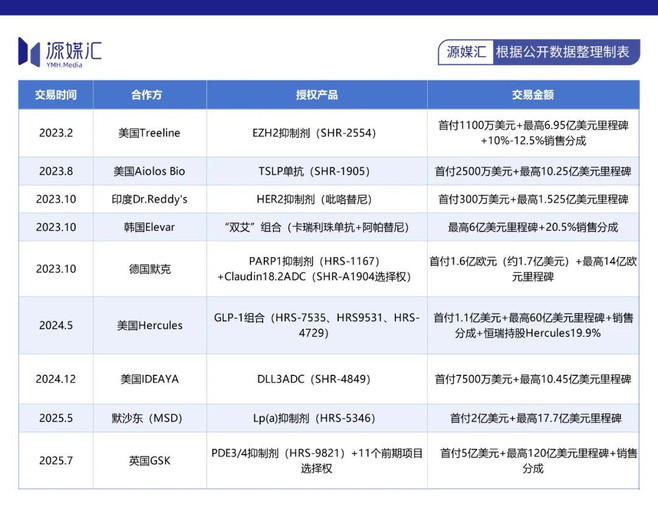
Task: Click the 源媒汇 YMH.Media logo
Action: pos(60,52)
